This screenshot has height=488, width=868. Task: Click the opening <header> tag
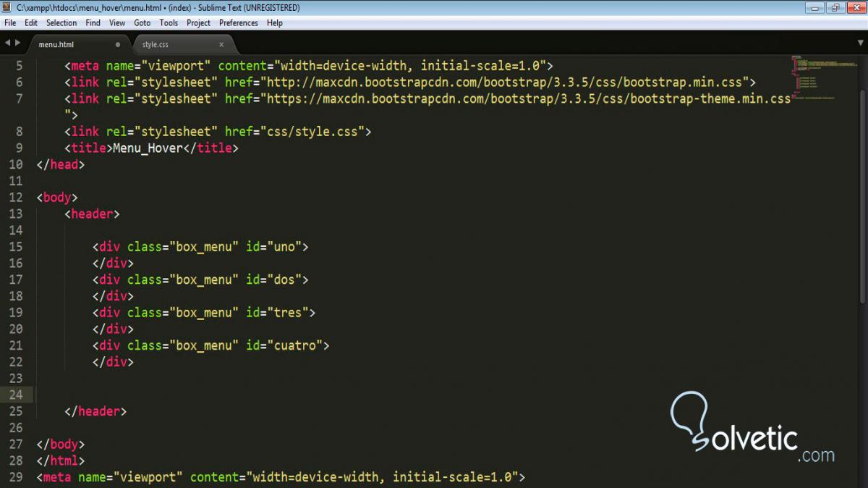tap(92, 214)
